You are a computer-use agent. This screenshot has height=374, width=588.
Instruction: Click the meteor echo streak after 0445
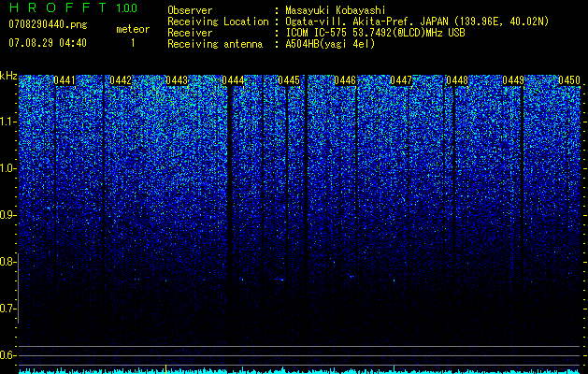coord(280,279)
